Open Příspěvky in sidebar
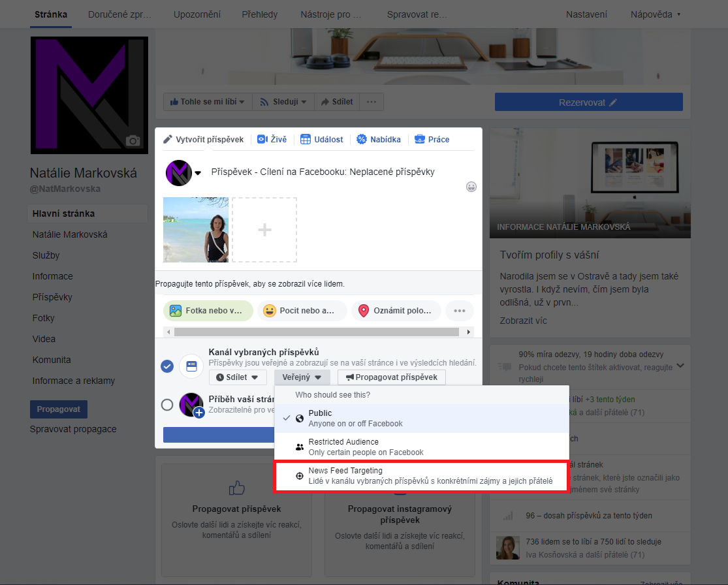The image size is (728, 585). click(x=52, y=297)
